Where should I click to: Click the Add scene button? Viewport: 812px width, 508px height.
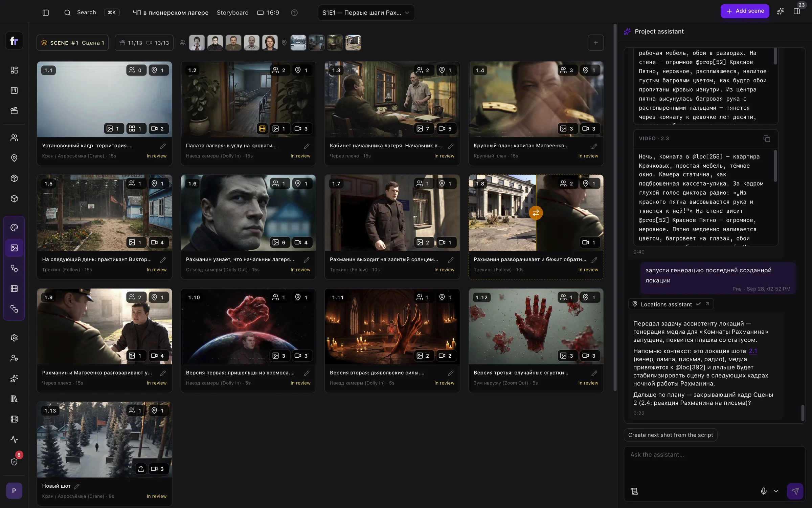(745, 11)
